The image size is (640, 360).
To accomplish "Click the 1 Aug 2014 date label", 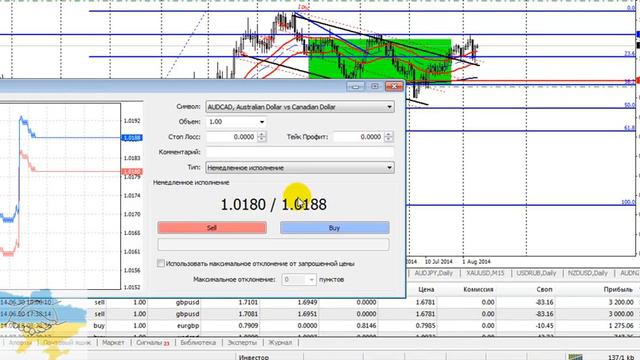I will [x=476, y=262].
